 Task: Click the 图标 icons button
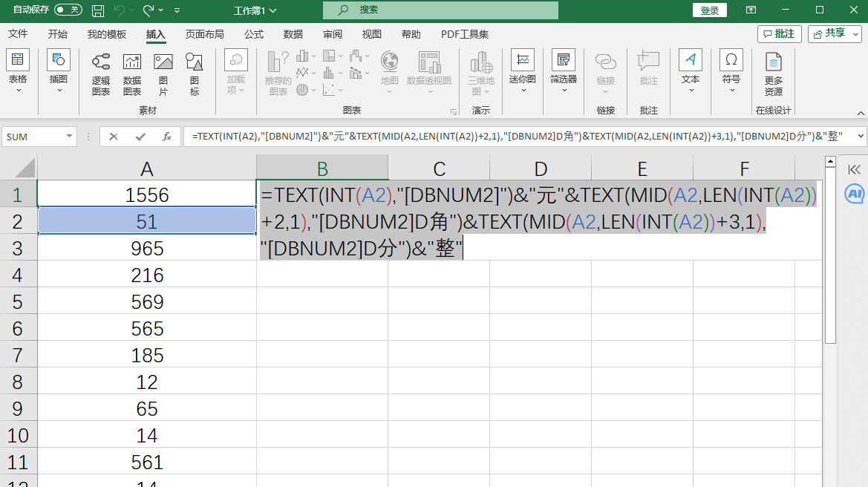[x=195, y=74]
